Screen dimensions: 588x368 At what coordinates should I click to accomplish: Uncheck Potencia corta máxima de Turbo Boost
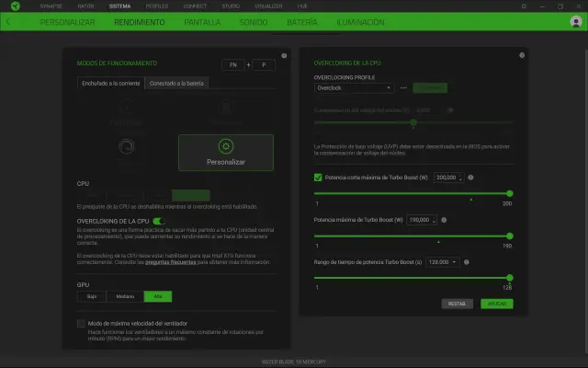[x=318, y=177]
